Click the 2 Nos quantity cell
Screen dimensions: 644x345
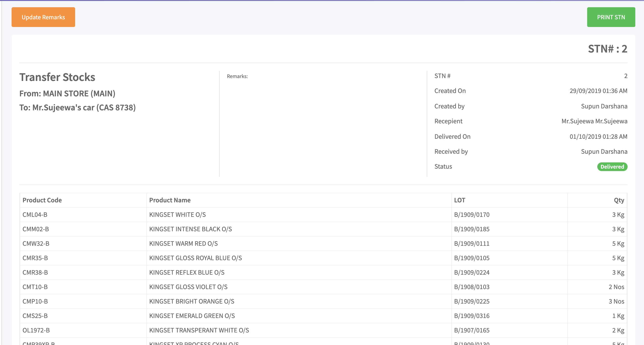coord(616,287)
